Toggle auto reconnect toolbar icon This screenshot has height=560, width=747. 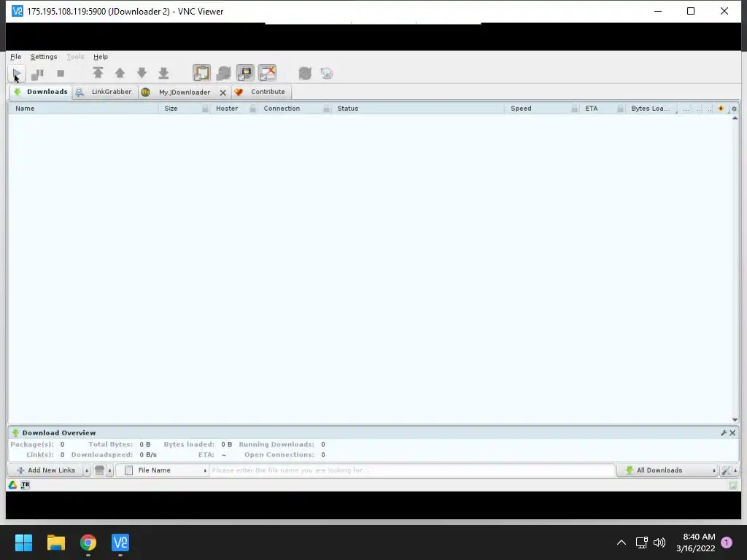pyautogui.click(x=223, y=73)
